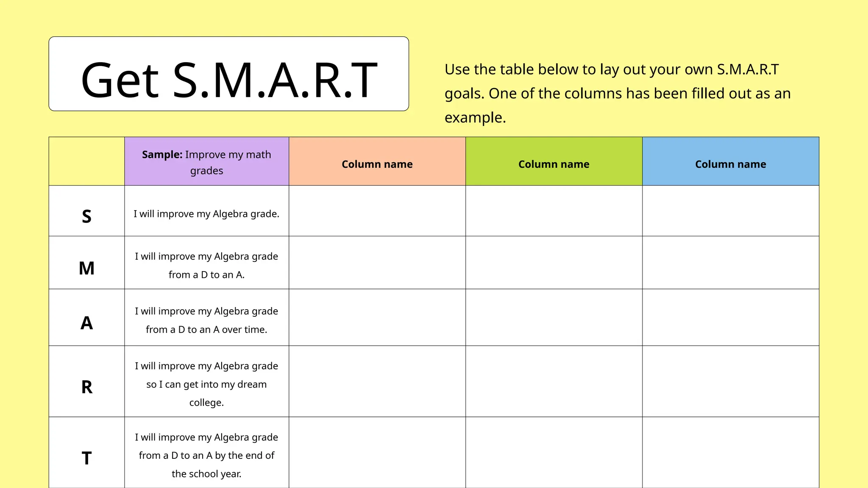Click the empty M cell under green column
Screen dimensions: 868x488
point(554,263)
